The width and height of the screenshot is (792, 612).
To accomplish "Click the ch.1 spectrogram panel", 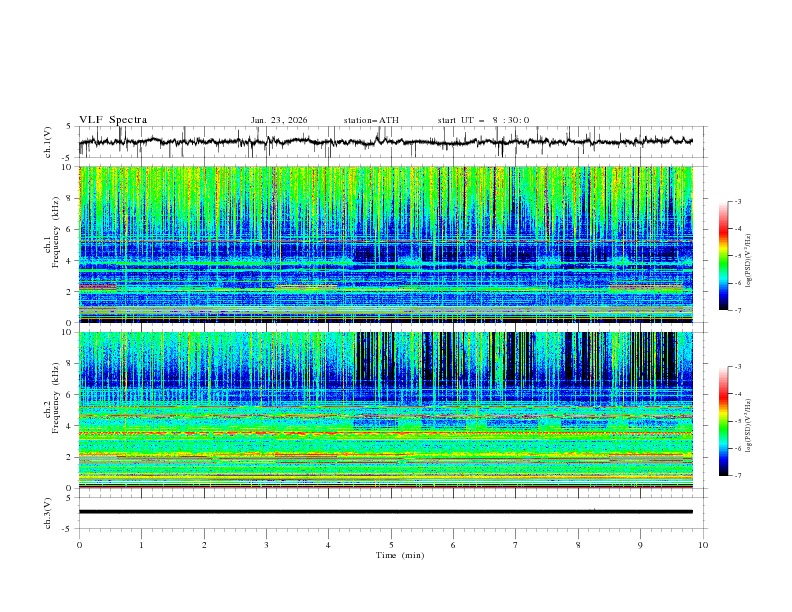I will pyautogui.click(x=385, y=244).
